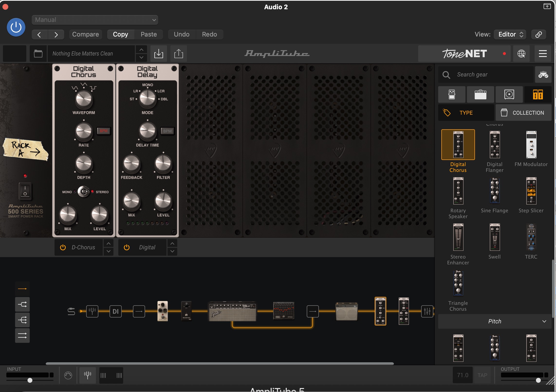The width and height of the screenshot is (556, 392).
Task: Click the globe web icon
Action: (x=521, y=53)
